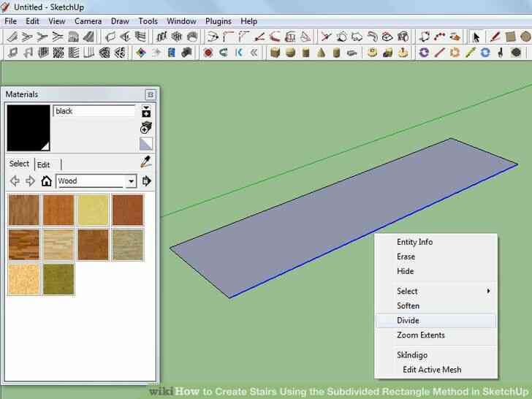Open the Window menu
The height and width of the screenshot is (399, 532).
[181, 21]
